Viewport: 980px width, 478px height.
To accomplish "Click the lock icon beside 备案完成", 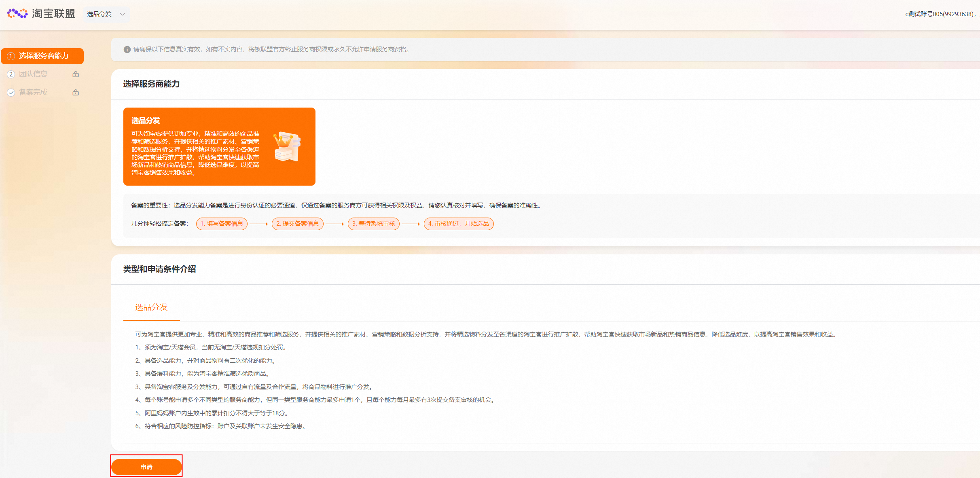I will (x=76, y=92).
